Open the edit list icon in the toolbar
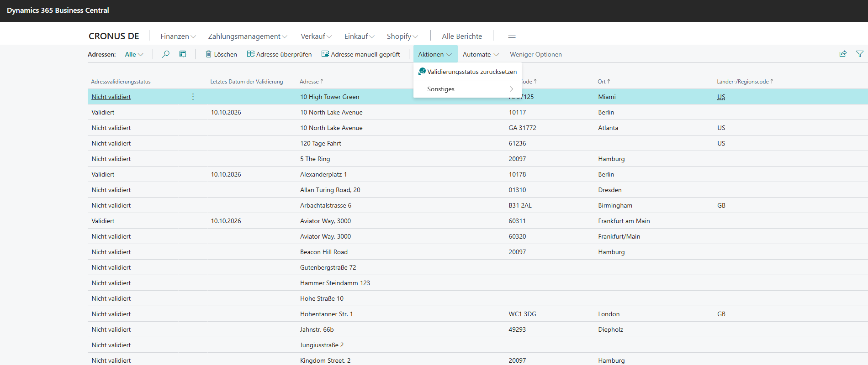The width and height of the screenshot is (868, 365). pyautogui.click(x=183, y=54)
